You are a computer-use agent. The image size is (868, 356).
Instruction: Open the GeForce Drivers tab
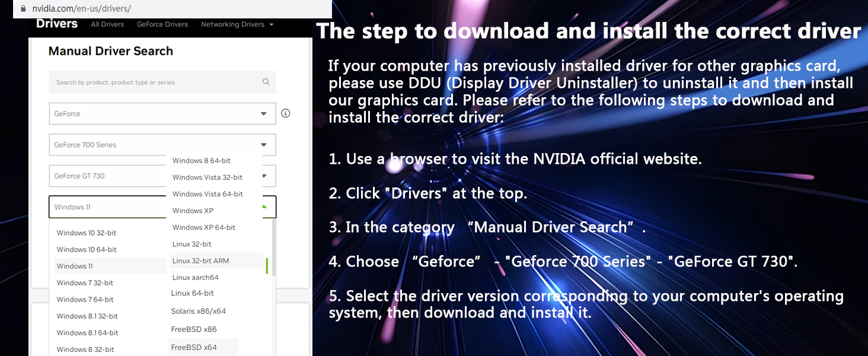tap(162, 24)
